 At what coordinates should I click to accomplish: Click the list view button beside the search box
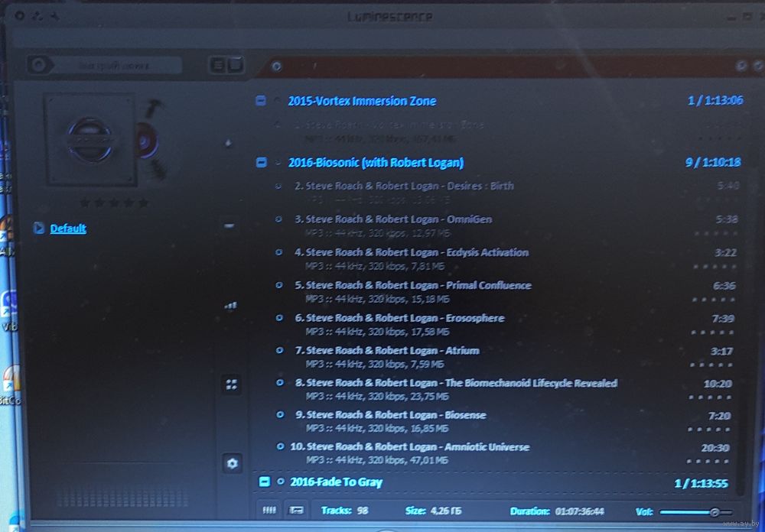pos(219,65)
